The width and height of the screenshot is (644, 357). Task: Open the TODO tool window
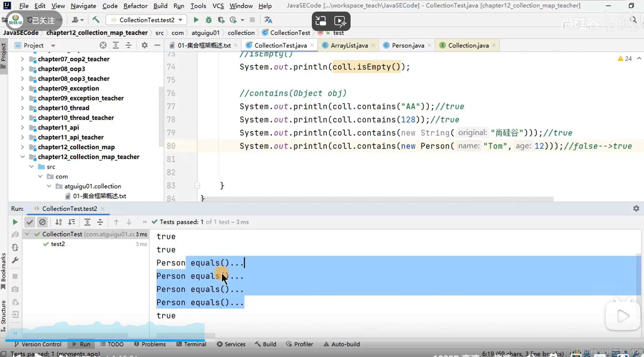click(x=112, y=344)
